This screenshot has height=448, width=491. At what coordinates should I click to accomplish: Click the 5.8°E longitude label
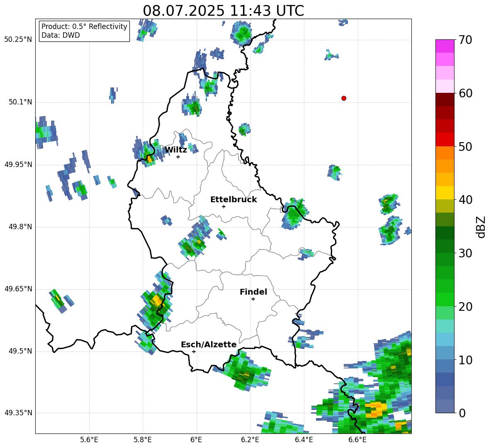point(143,440)
